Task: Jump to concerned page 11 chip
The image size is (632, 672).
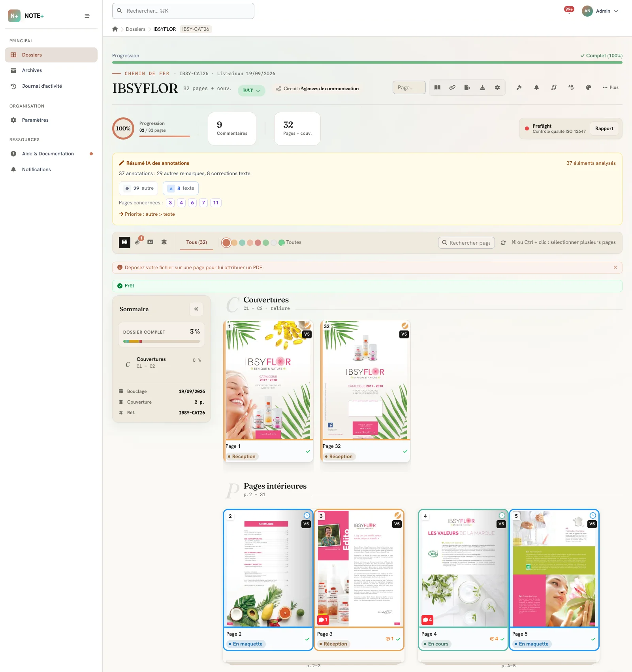Action: tap(216, 203)
